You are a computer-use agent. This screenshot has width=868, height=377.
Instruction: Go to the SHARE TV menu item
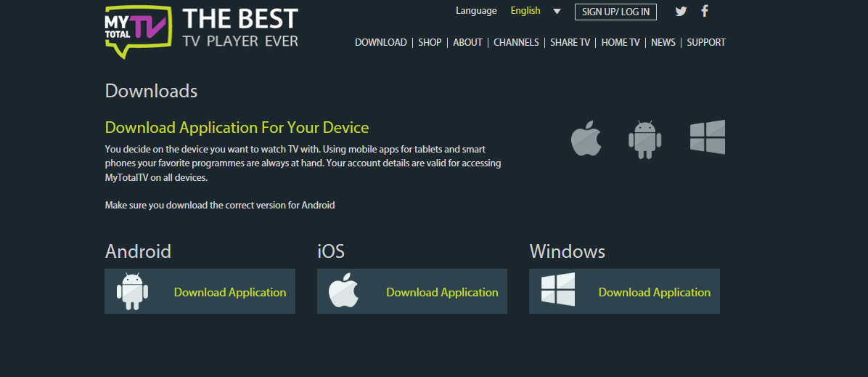click(x=570, y=43)
